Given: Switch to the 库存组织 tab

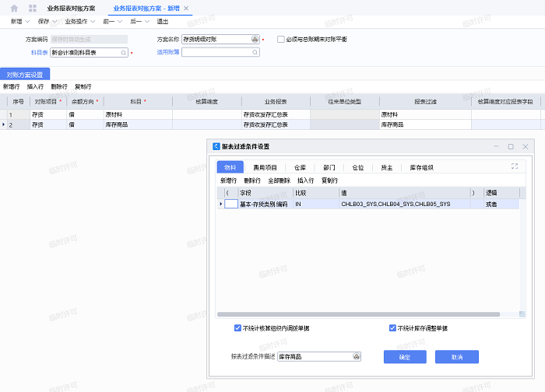Looking at the screenshot, I should click(422, 166).
